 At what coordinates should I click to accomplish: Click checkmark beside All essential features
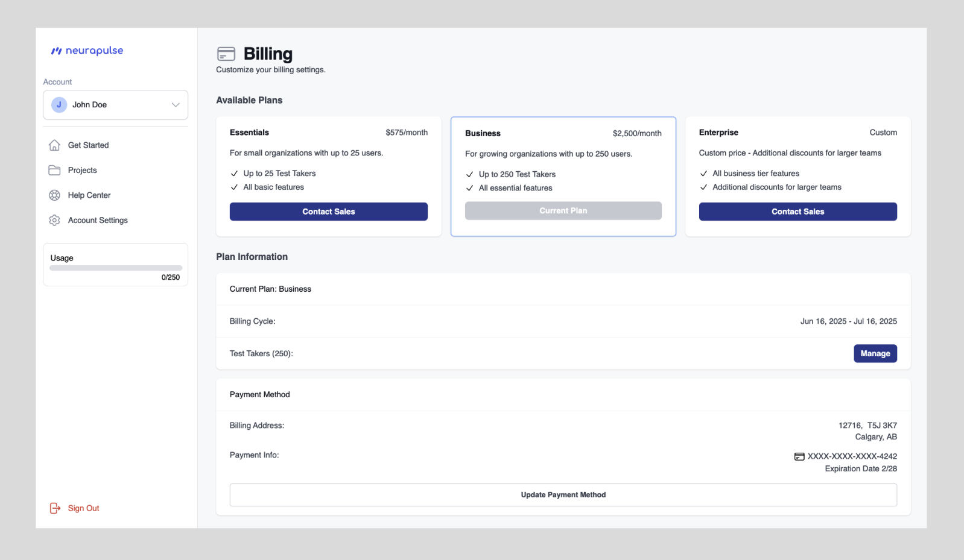469,188
